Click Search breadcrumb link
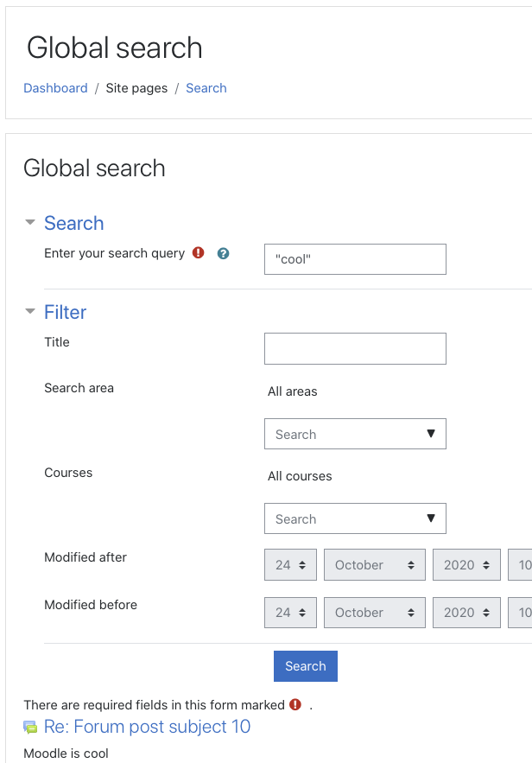Viewport: 532px width, 763px height. pos(206,88)
